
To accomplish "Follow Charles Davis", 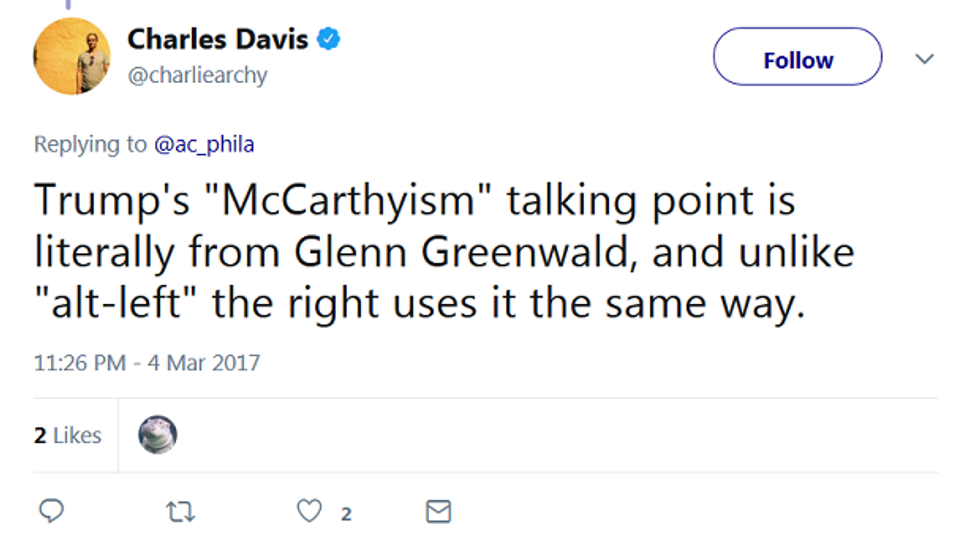I will coord(797,60).
